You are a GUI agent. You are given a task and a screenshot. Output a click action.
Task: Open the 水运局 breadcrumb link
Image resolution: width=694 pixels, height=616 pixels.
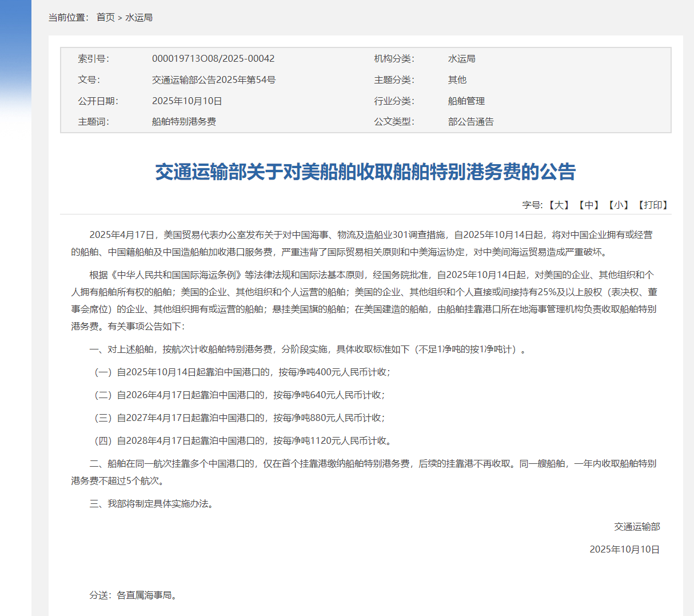click(139, 18)
